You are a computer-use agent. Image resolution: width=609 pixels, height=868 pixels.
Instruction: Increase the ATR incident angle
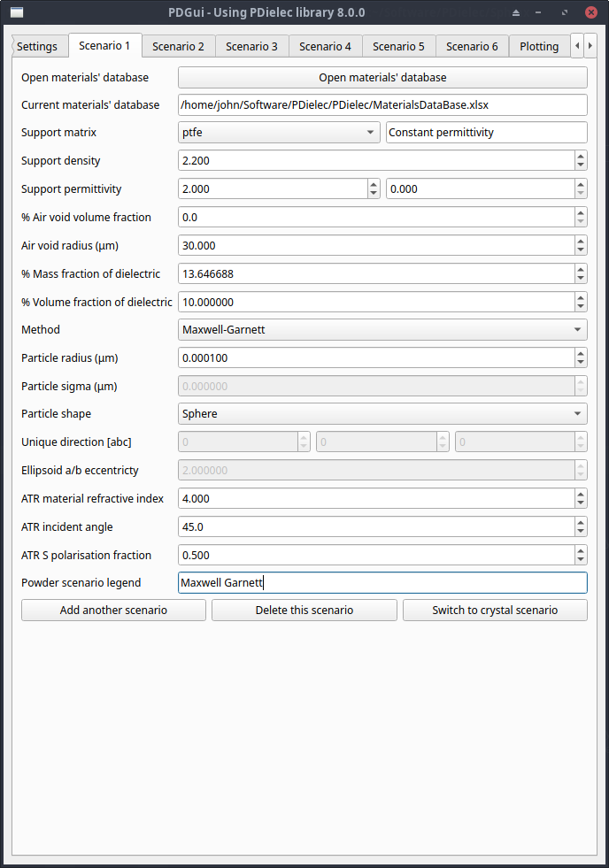pos(581,522)
